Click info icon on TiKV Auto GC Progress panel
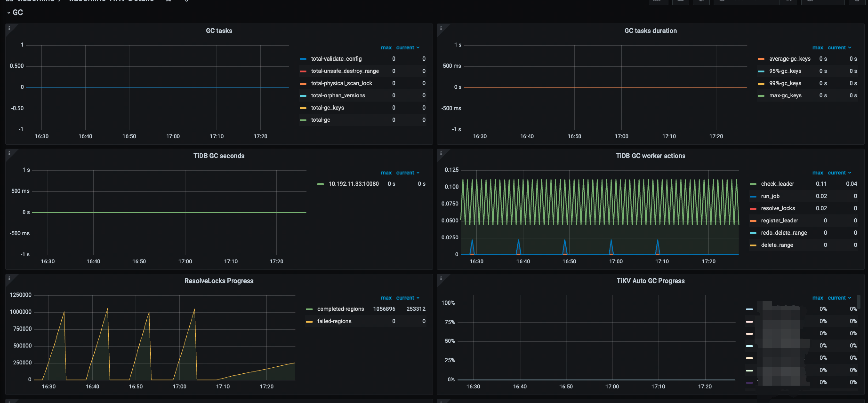This screenshot has height=403, width=868. 441,278
